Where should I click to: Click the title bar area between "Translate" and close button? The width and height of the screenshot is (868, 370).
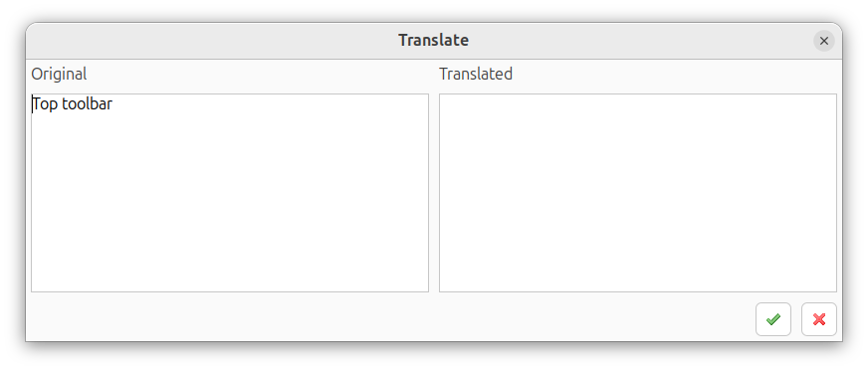click(641, 41)
